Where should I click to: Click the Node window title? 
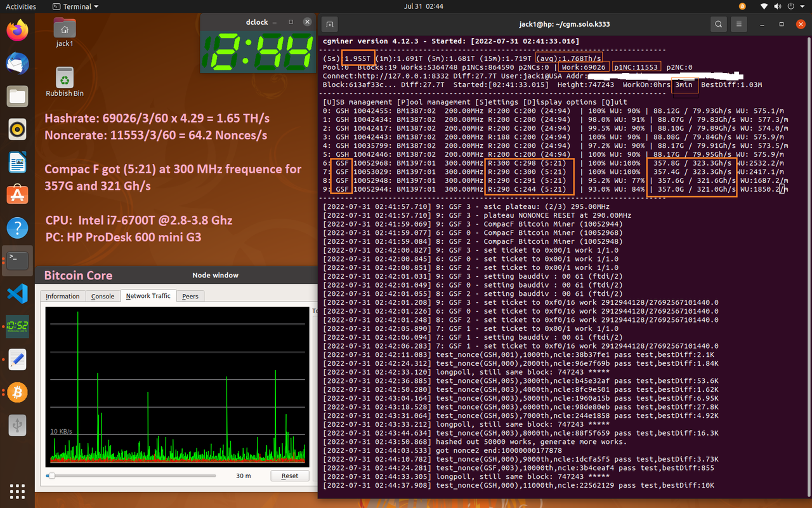(x=216, y=276)
